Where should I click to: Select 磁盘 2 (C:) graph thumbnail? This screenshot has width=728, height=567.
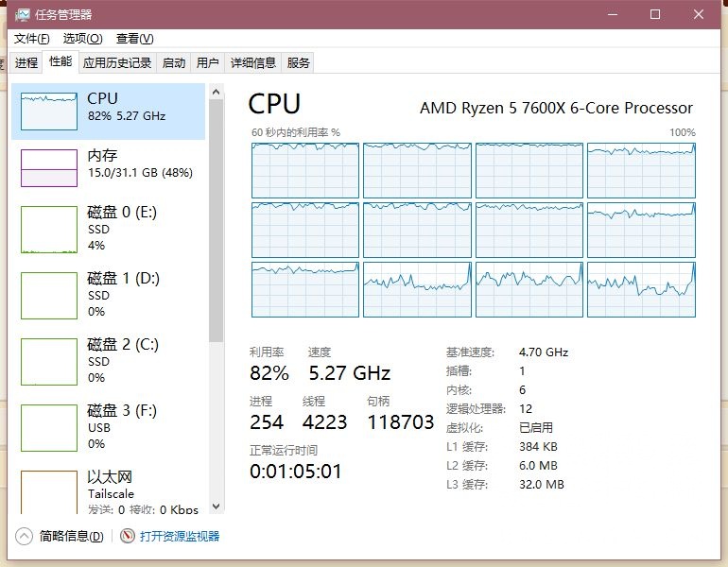pyautogui.click(x=49, y=362)
